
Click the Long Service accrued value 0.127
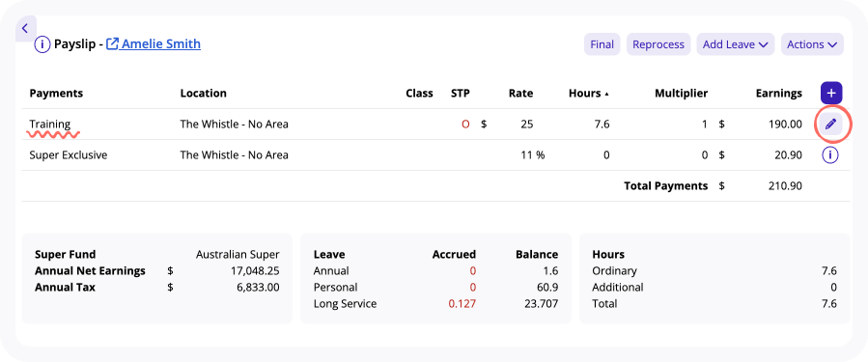coord(462,303)
